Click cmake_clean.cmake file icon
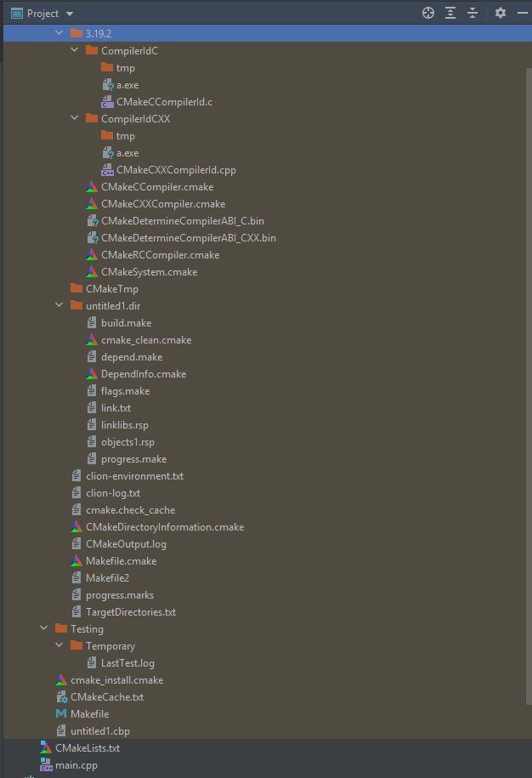 coord(92,340)
